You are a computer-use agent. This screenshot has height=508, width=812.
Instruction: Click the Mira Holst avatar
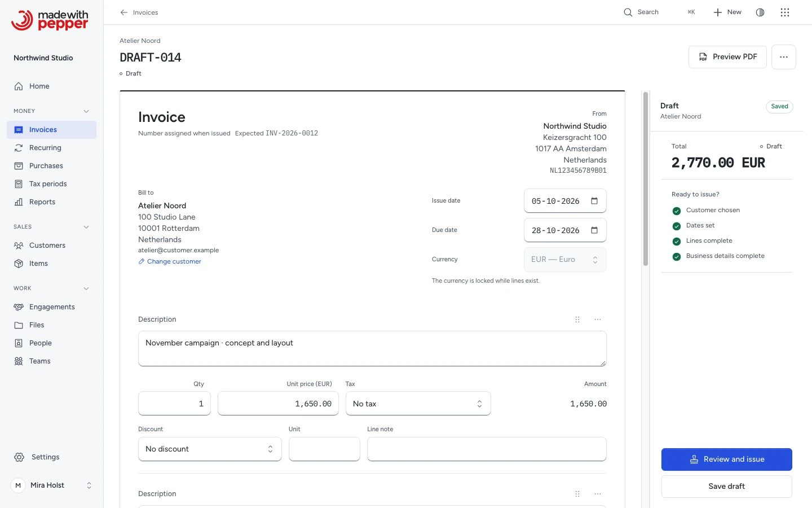[18, 485]
